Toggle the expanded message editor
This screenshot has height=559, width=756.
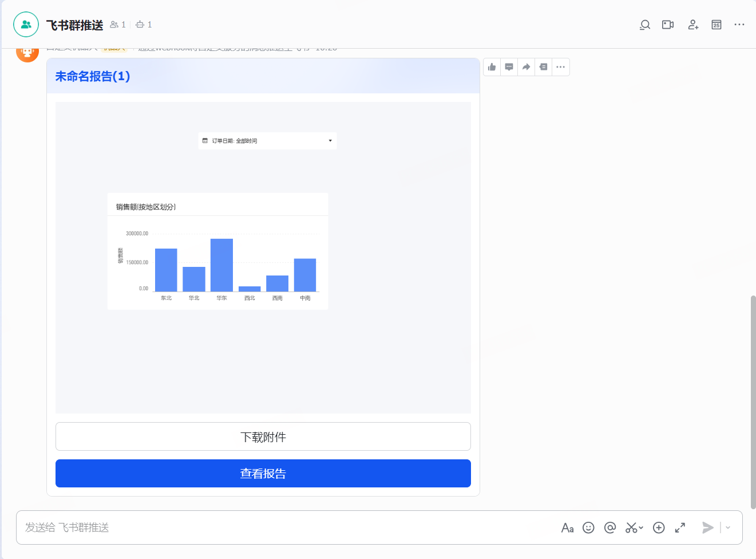(x=680, y=527)
